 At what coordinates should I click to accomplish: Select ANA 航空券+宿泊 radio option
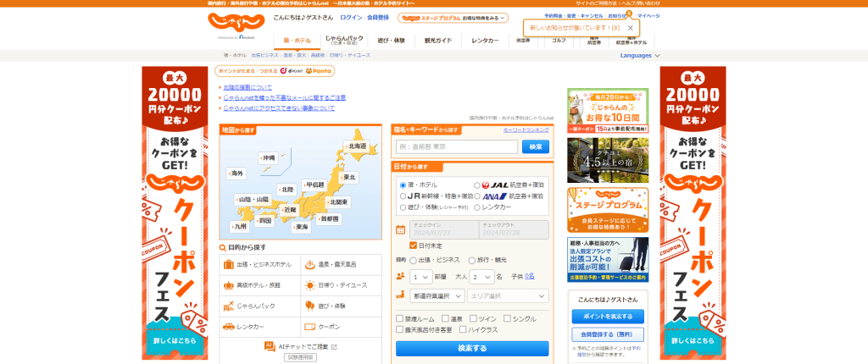[477, 196]
